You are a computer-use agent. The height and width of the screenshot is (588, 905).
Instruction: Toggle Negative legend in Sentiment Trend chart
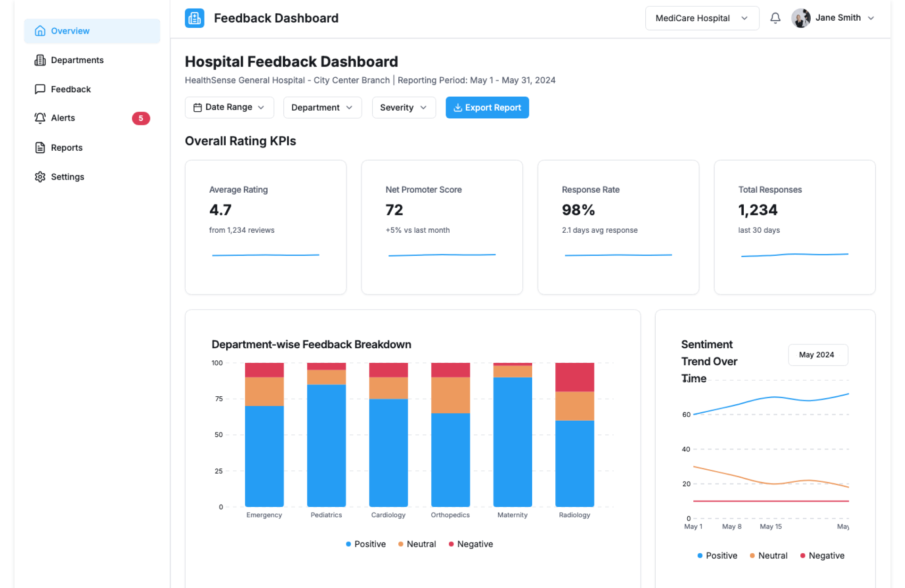tap(822, 555)
